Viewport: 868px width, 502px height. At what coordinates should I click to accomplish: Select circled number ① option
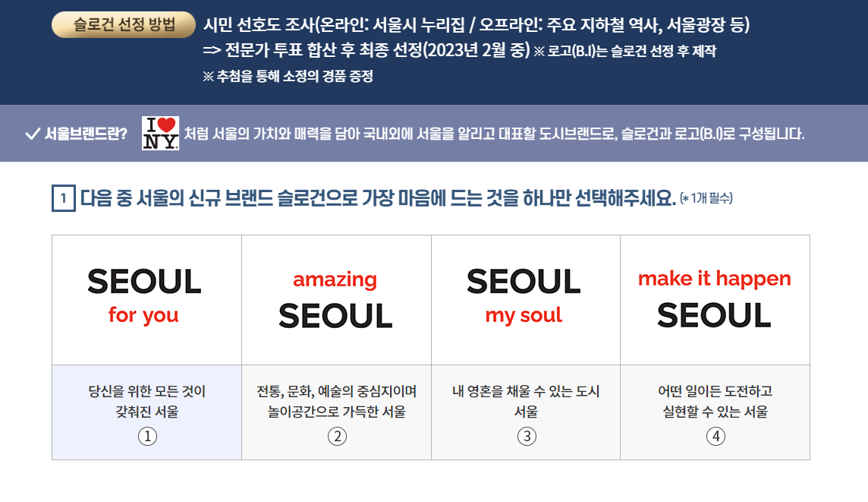point(146,437)
